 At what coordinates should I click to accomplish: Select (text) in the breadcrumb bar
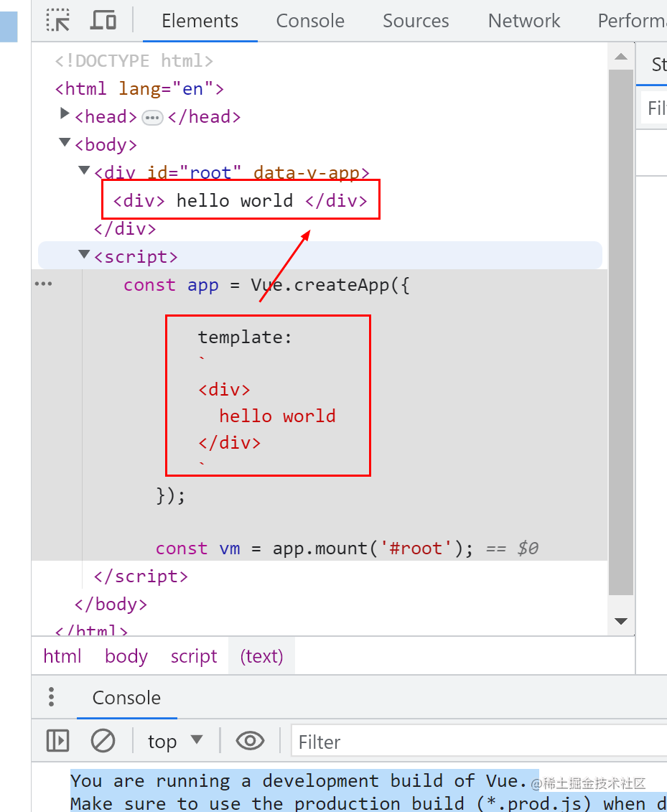[261, 656]
